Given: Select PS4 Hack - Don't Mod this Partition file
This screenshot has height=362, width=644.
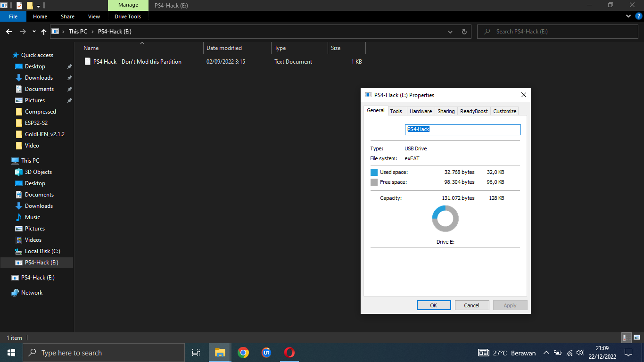Looking at the screenshot, I should pyautogui.click(x=137, y=62).
